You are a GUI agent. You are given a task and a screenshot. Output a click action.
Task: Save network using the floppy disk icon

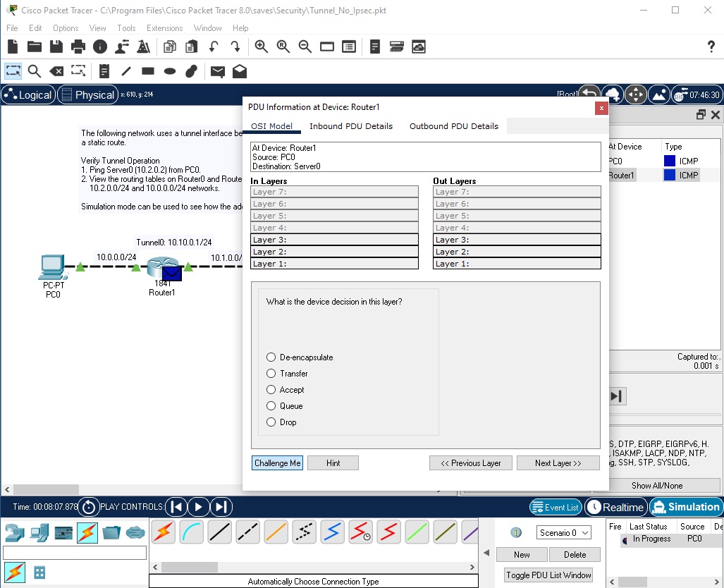pos(56,47)
